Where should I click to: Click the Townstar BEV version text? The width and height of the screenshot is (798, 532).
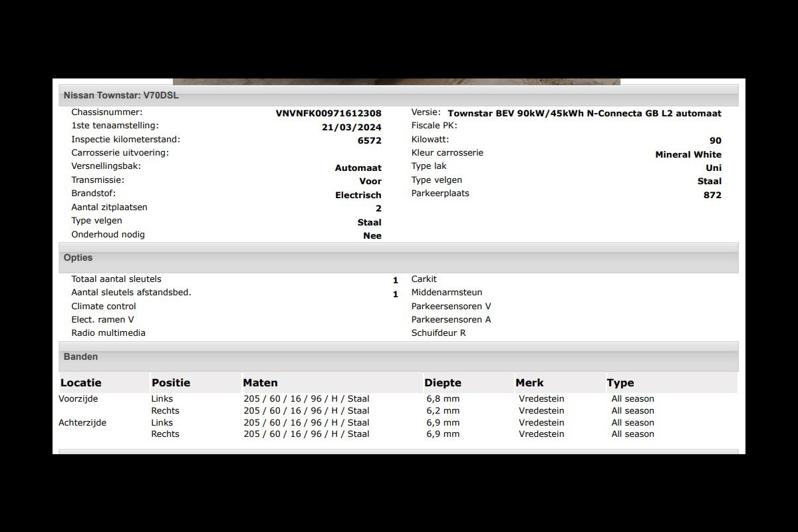tap(584, 114)
